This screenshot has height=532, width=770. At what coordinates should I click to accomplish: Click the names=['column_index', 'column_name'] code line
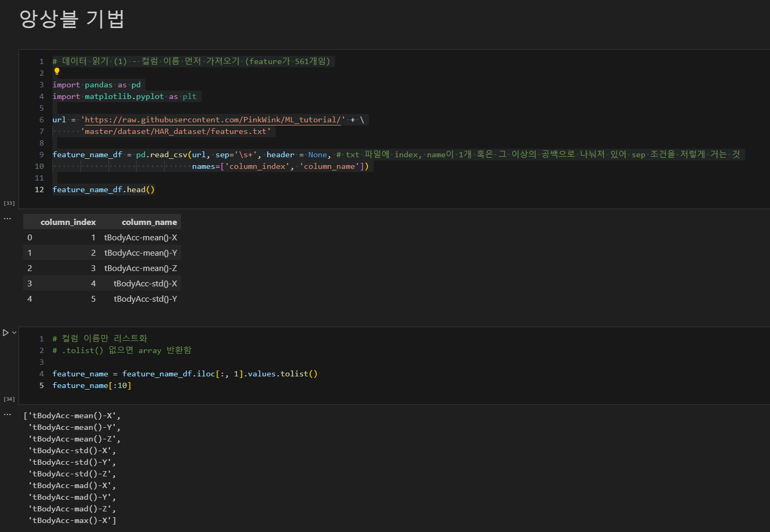pyautogui.click(x=280, y=166)
